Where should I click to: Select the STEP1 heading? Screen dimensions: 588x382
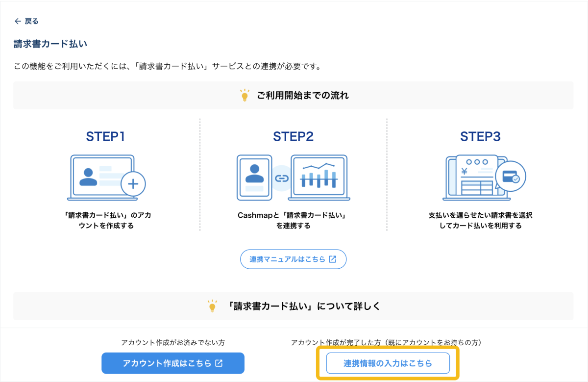(105, 137)
